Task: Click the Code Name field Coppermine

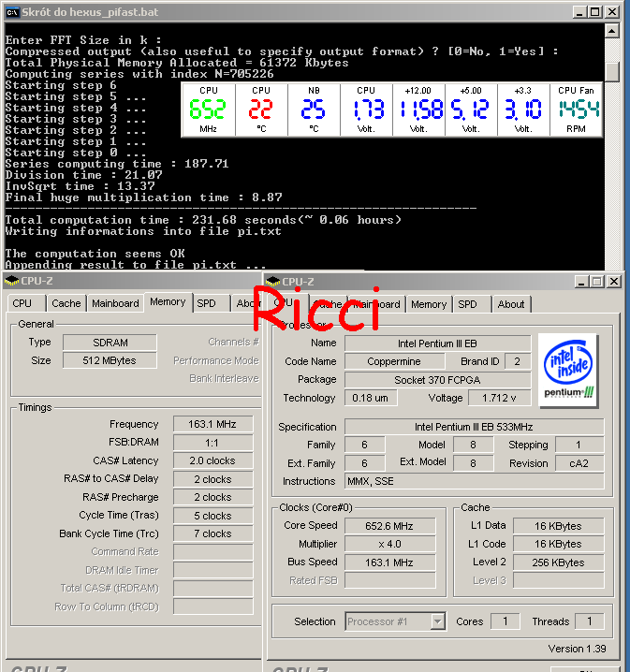Action: 394,361
